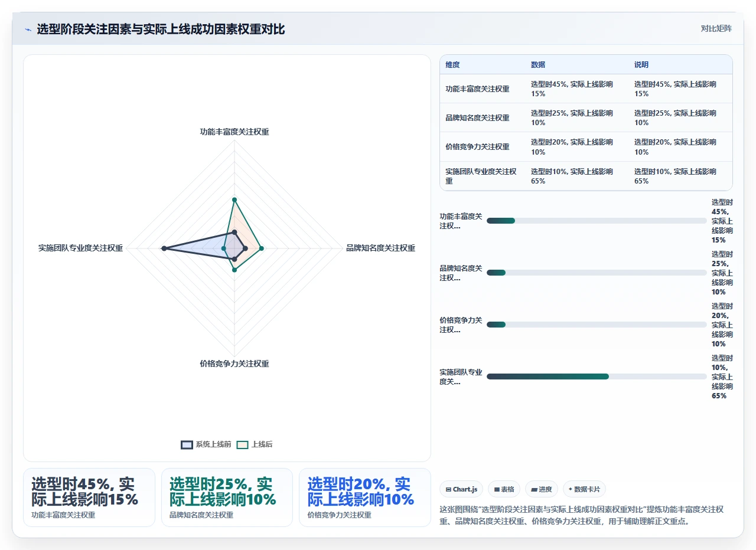
Task: Click the 选型时45% data card
Action: (89, 497)
